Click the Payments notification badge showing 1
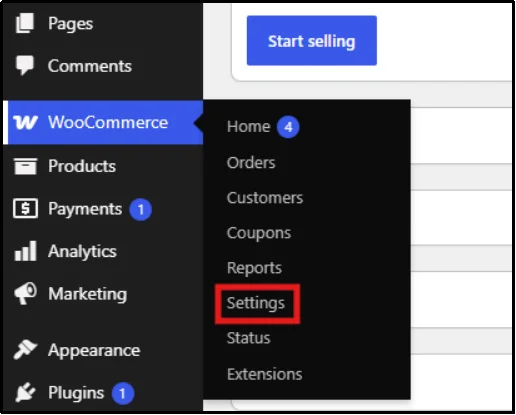Image resolution: width=516 pixels, height=415 pixels. [x=140, y=210]
